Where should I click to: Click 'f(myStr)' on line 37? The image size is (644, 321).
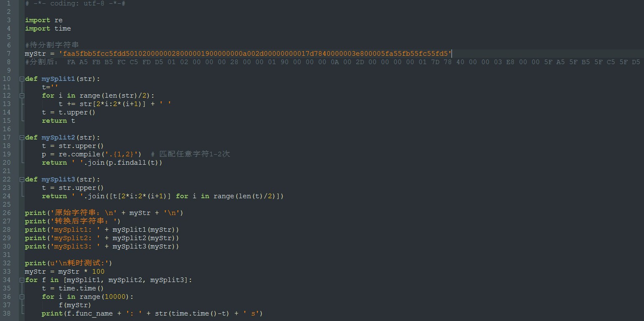[x=75, y=305]
